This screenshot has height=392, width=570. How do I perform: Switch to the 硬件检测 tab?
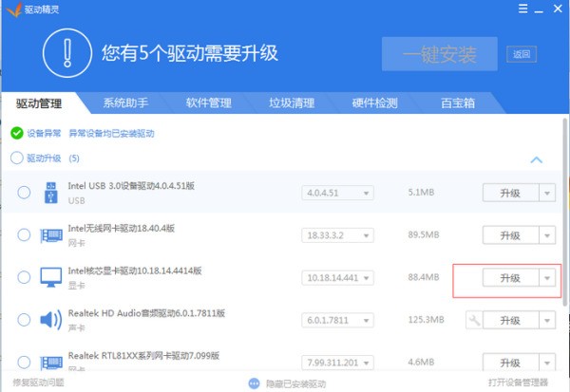click(x=375, y=103)
